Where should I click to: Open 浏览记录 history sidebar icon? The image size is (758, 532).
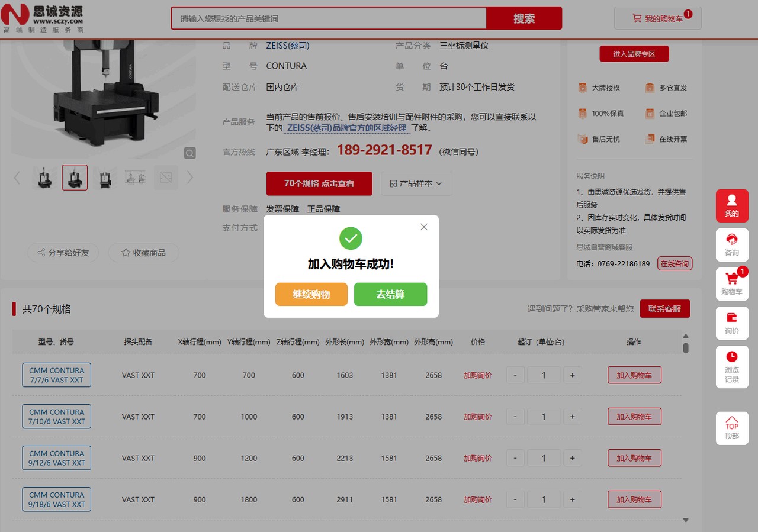point(732,367)
